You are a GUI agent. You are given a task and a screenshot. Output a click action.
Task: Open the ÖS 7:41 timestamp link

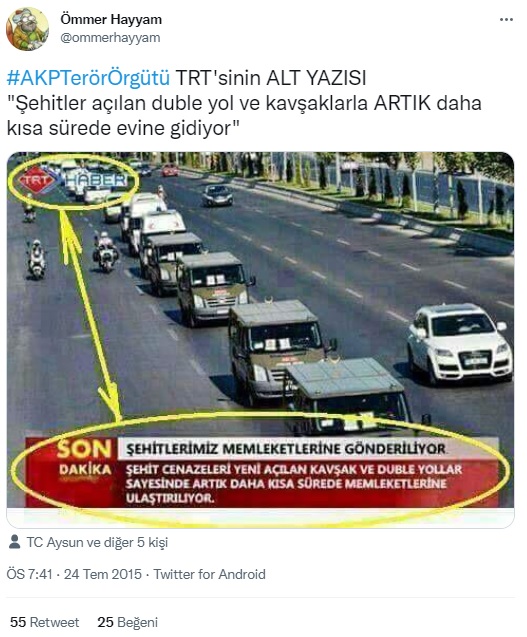pyautogui.click(x=29, y=574)
